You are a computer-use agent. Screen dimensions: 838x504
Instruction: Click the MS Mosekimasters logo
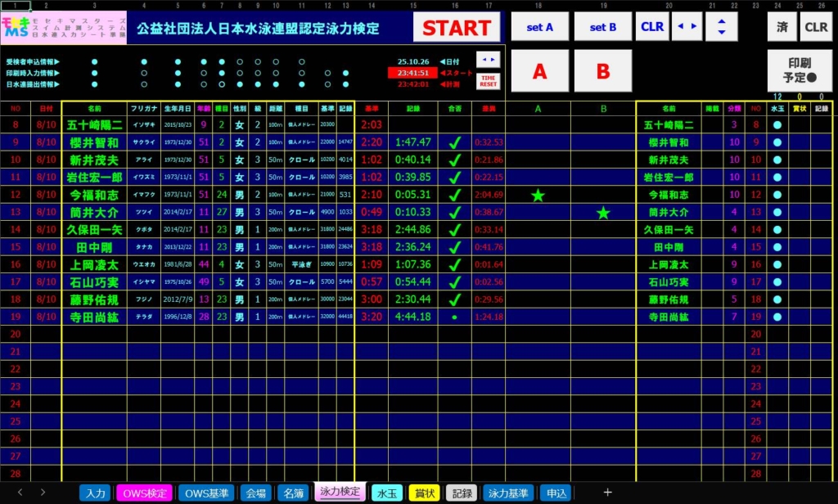pyautogui.click(x=16, y=28)
